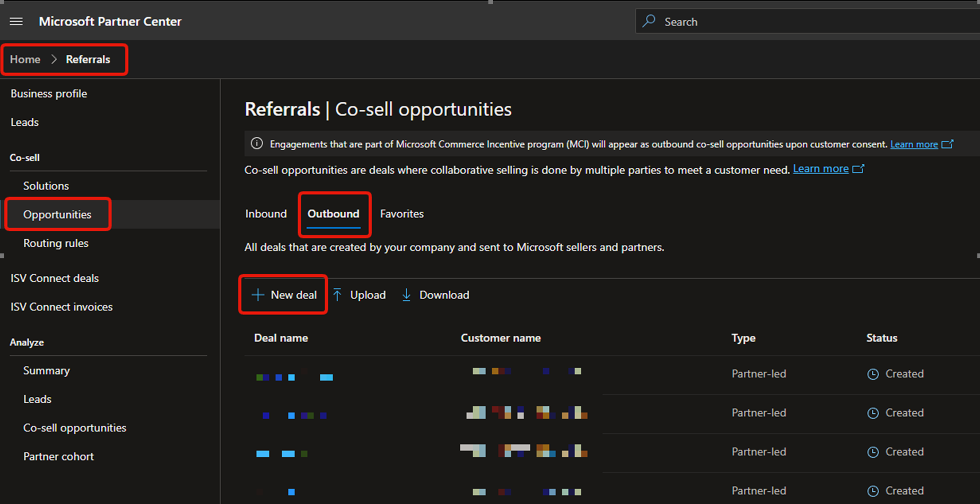Switch to the Inbound tab
980x504 pixels.
266,214
